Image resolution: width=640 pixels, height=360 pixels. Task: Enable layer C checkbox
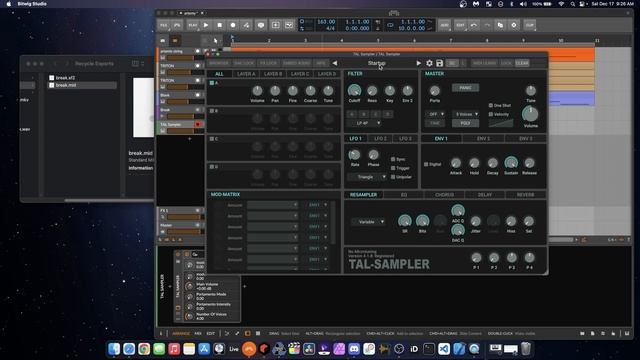tap(212, 139)
